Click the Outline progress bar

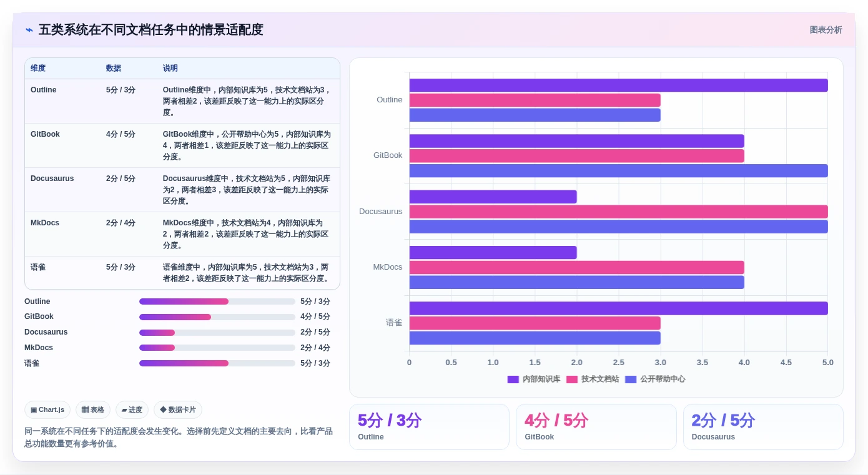pyautogui.click(x=217, y=301)
